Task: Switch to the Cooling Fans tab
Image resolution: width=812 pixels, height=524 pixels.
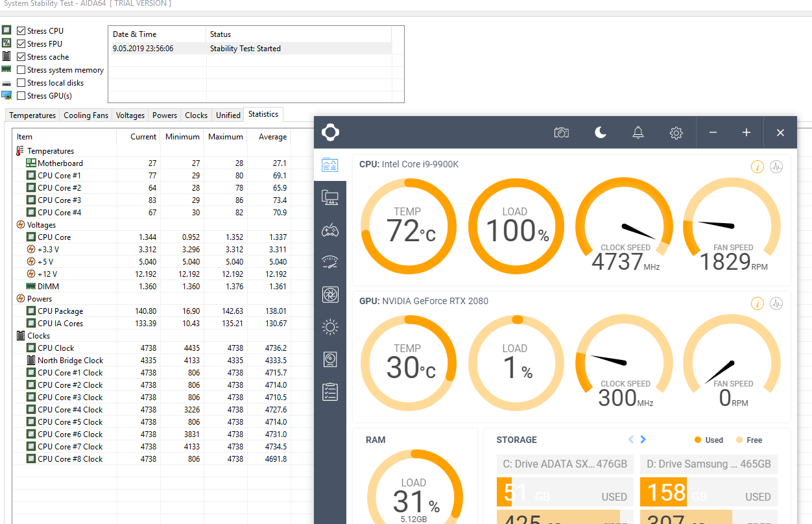Action: coord(86,115)
